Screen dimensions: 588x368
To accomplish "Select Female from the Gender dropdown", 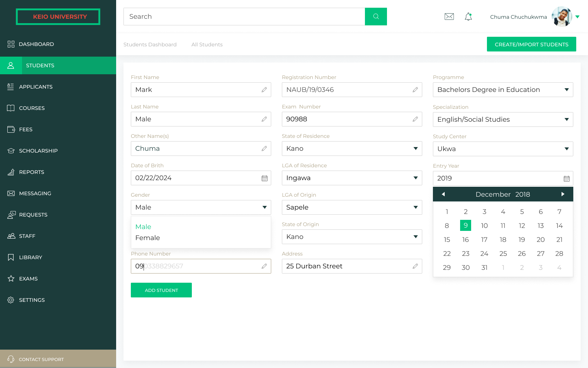I will [148, 238].
